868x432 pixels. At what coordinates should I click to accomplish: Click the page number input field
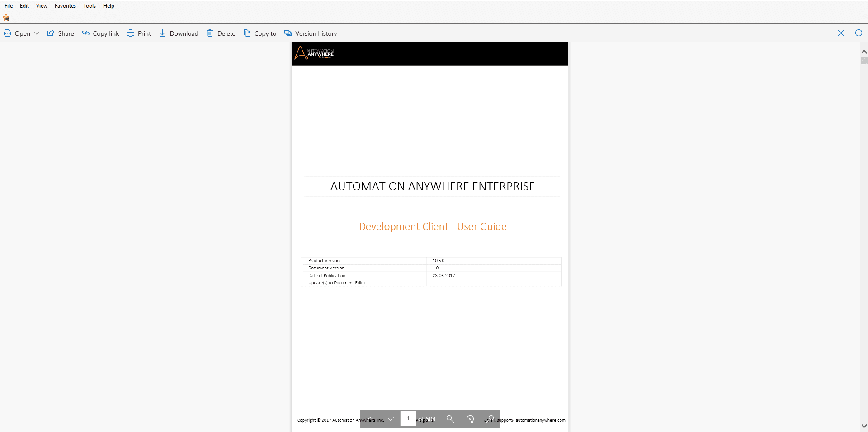tap(408, 418)
